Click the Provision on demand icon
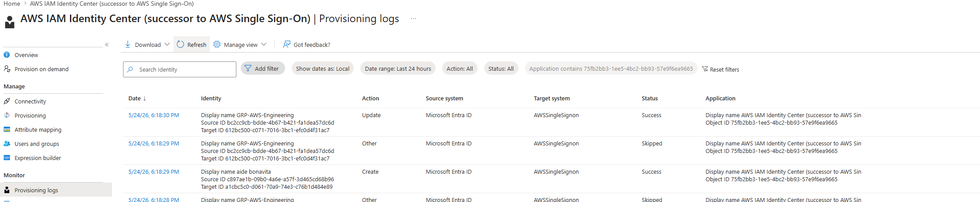Screen dimensions: 980x202 [7, 69]
